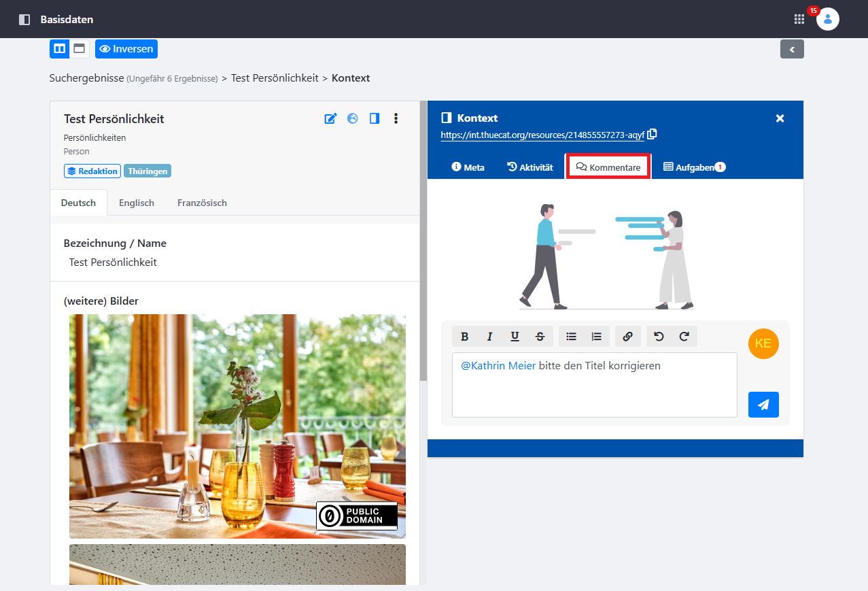Open the second partially visible image
This screenshot has width=868, height=591.
(237, 564)
